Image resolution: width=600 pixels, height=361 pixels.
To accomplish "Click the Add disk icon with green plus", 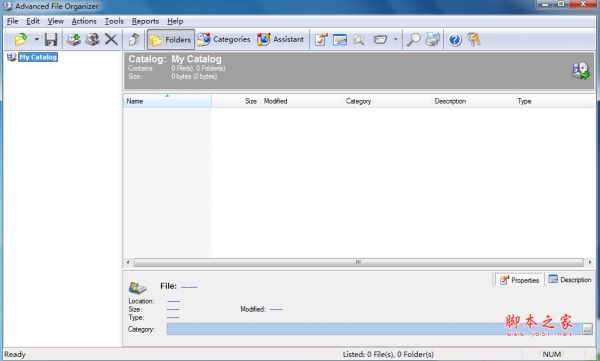I will (x=73, y=39).
